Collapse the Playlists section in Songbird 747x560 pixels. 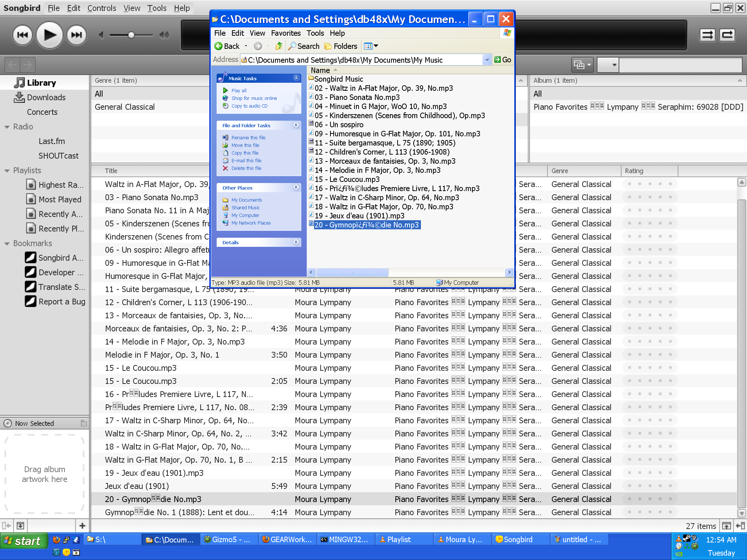[x=7, y=171]
